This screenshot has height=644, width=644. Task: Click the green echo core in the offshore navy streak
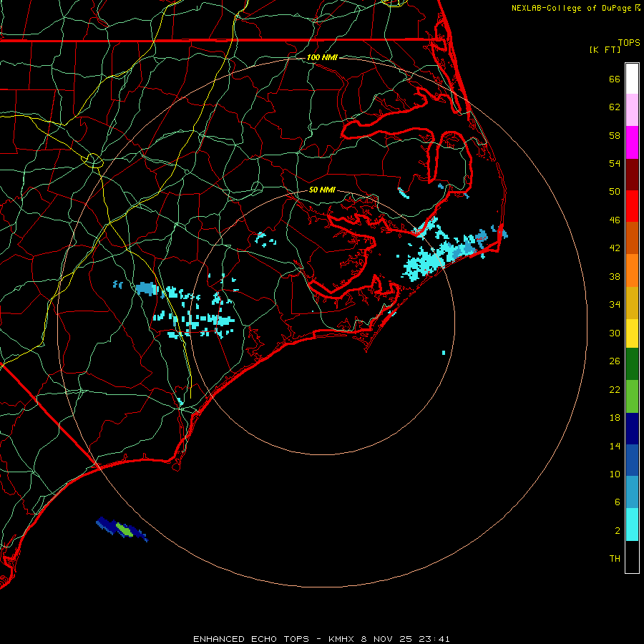(x=124, y=530)
